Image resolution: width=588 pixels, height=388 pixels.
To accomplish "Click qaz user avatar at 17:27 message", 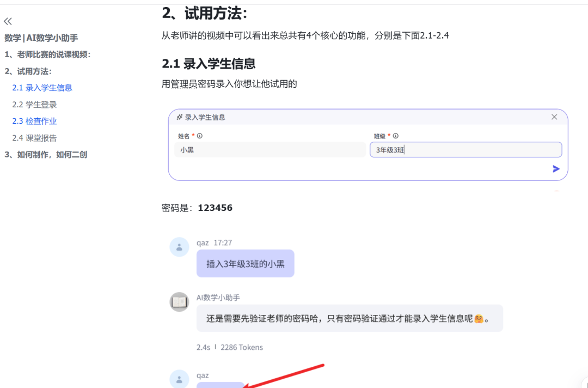I will coord(179,247).
